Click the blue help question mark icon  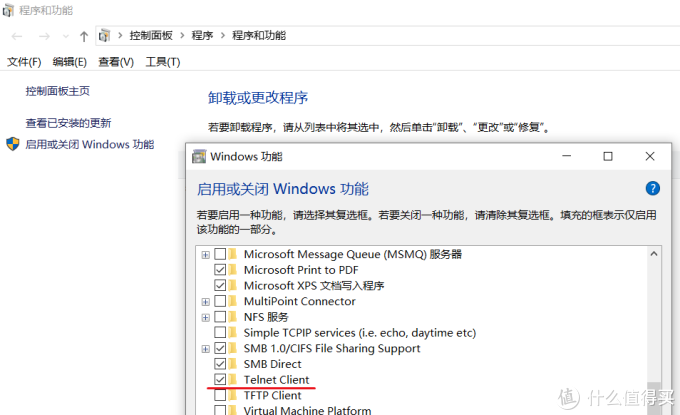coord(653,188)
